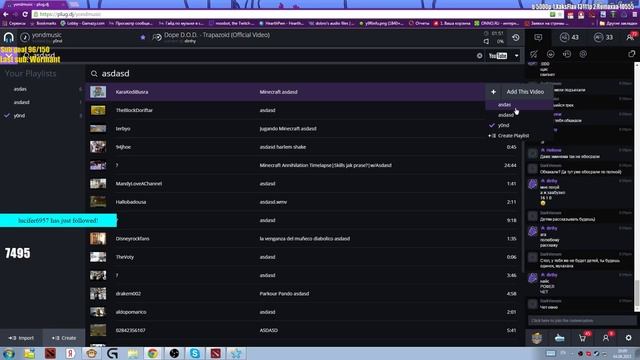
Task: Click the fourth circular chat option icon
Action: click(x=583, y=54)
